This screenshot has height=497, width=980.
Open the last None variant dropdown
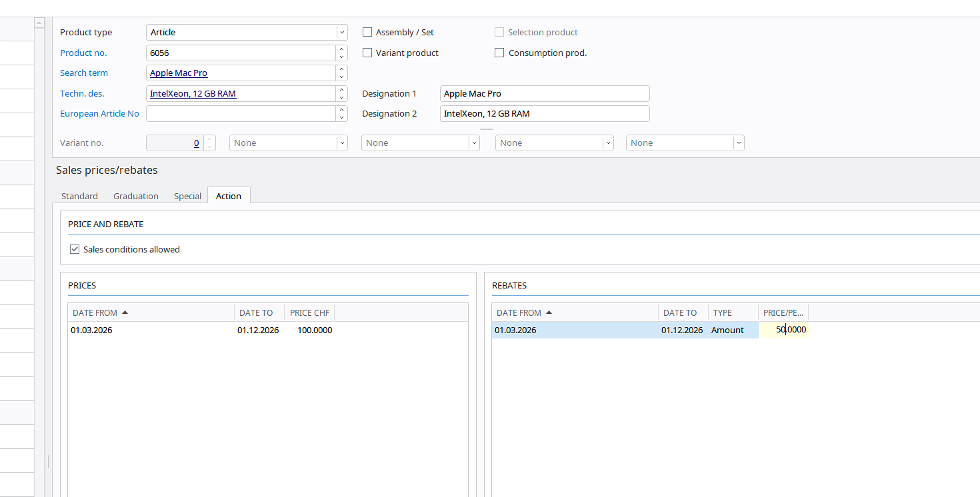738,143
